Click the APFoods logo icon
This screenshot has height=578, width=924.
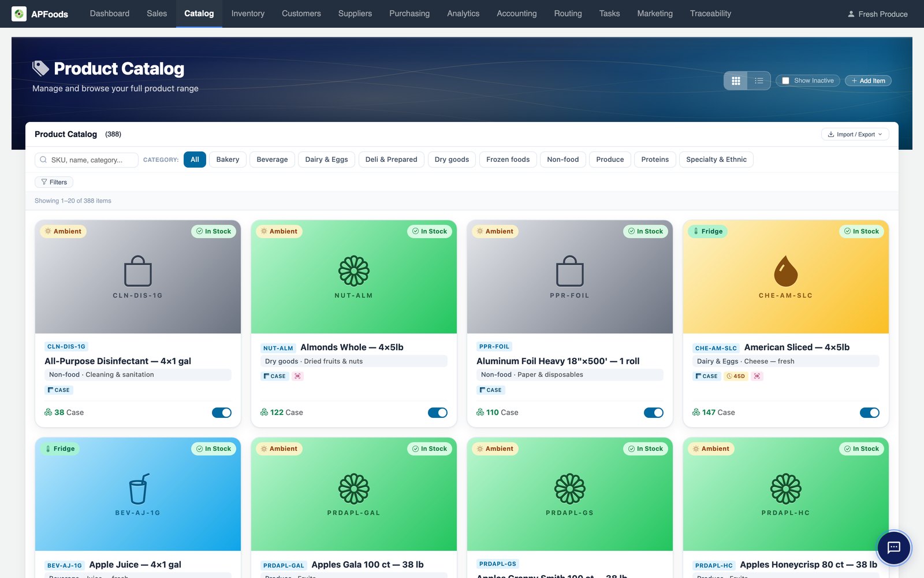pos(19,14)
